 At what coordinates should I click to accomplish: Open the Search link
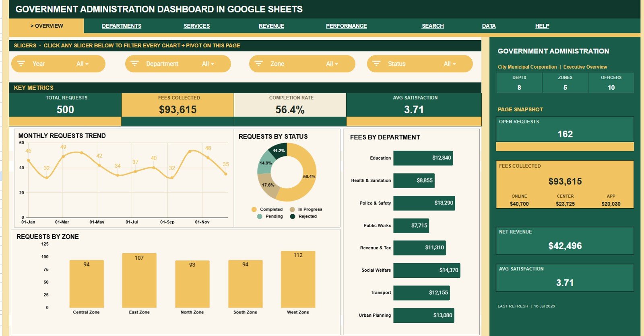(433, 26)
